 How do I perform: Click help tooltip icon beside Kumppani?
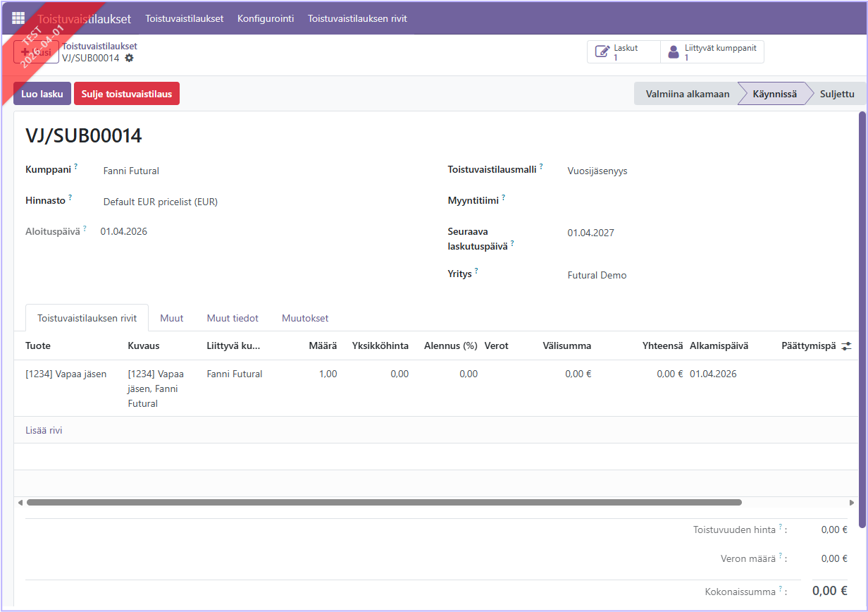76,167
